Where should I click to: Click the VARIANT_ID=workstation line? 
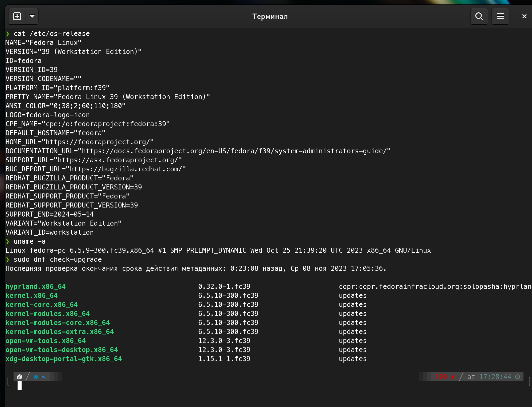click(x=50, y=232)
